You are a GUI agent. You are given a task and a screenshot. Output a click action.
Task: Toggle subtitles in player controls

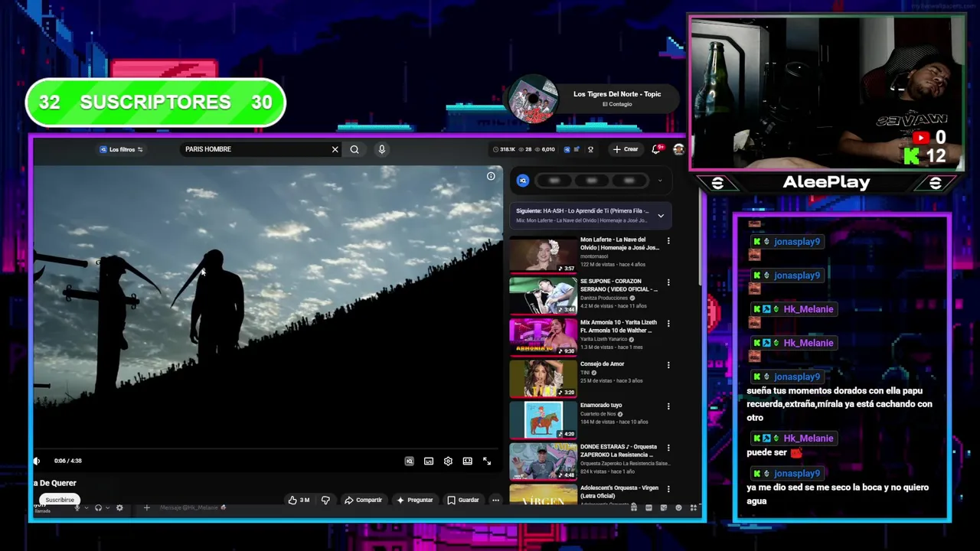[x=429, y=461]
